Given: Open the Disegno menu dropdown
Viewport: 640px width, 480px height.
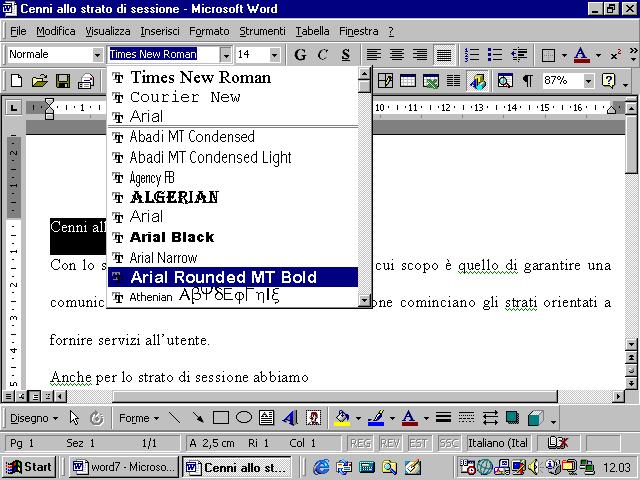Looking at the screenshot, I should pyautogui.click(x=34, y=418).
